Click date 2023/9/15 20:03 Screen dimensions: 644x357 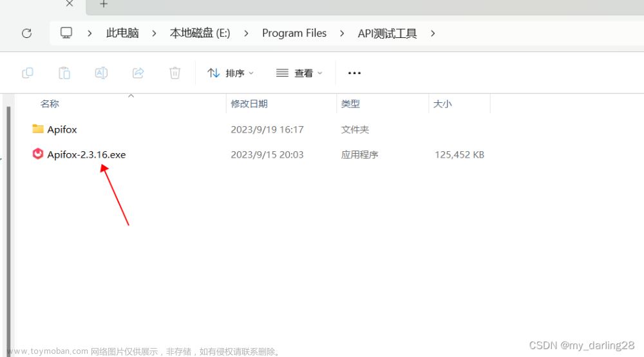click(267, 154)
